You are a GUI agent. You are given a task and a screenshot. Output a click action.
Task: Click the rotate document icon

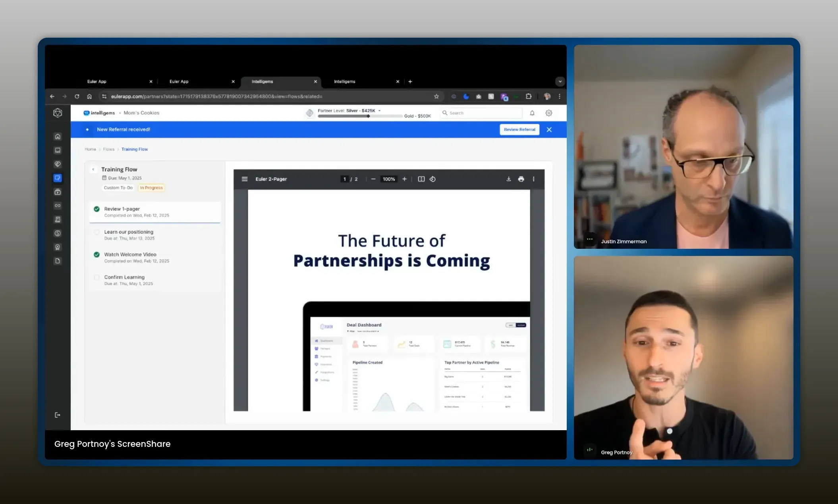[433, 179]
